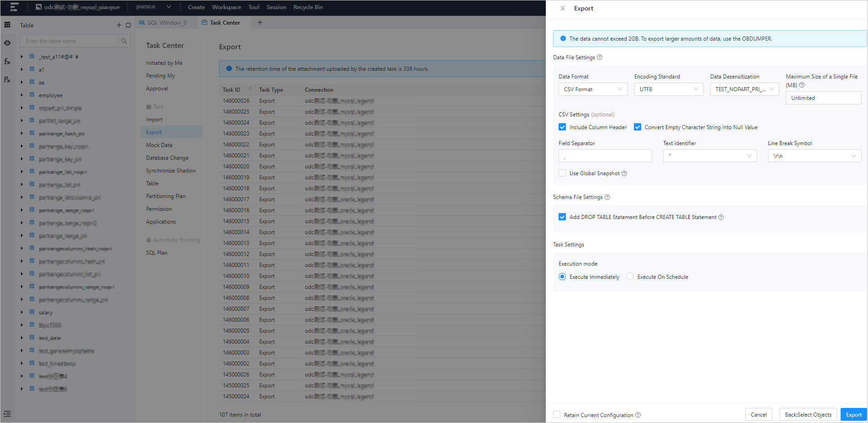Image resolution: width=868 pixels, height=423 pixels.
Task: Click the plus icon to open a new tab
Action: coord(260,22)
